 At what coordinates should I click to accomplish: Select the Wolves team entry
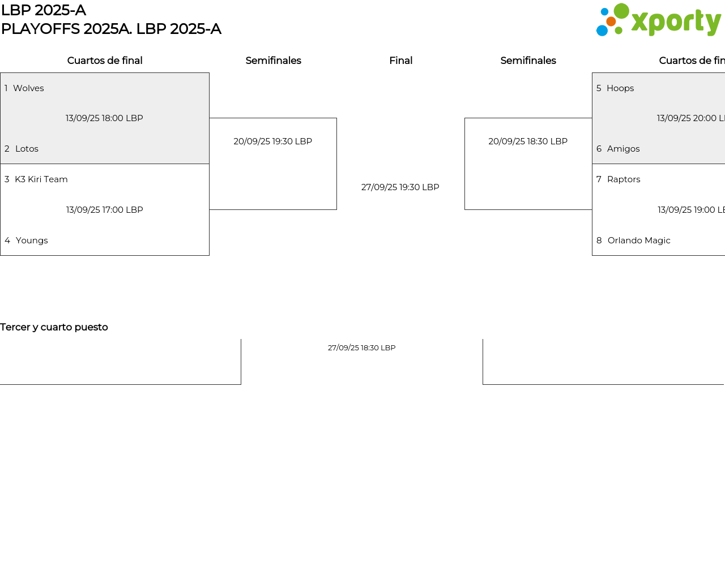(x=28, y=88)
